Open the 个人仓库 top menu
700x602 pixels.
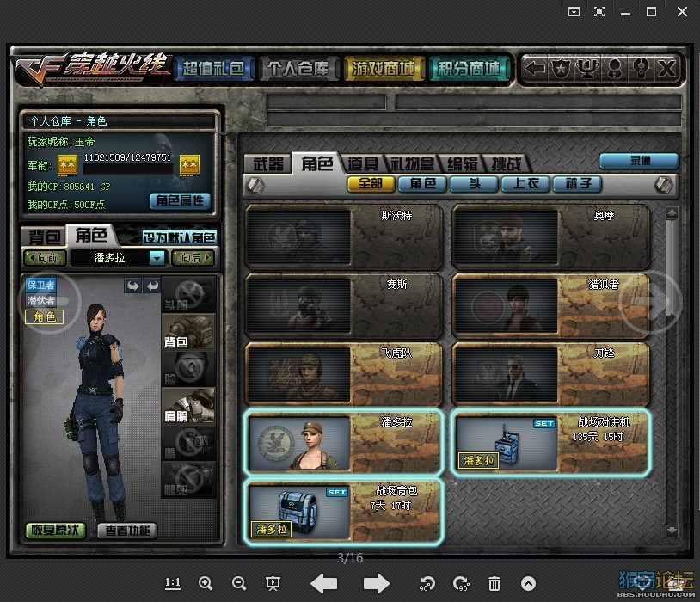(x=298, y=69)
